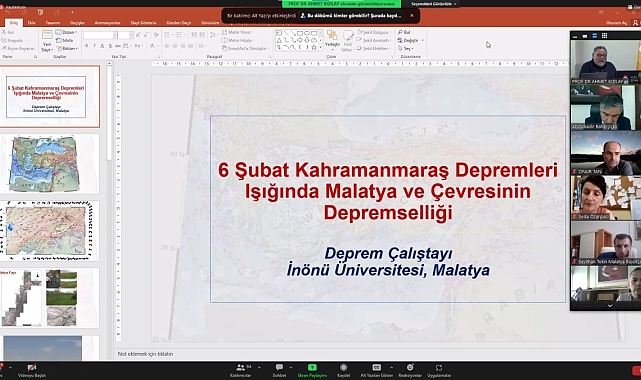Select the star shape in gallery
Image resolution: width=641 pixels, height=380 pixels.
[314, 47]
